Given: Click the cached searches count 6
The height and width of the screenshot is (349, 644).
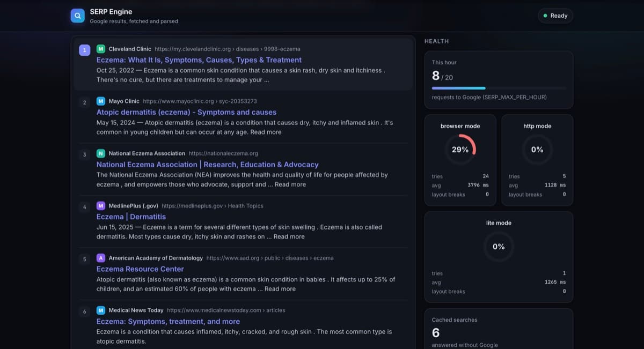Looking at the screenshot, I should (x=436, y=333).
